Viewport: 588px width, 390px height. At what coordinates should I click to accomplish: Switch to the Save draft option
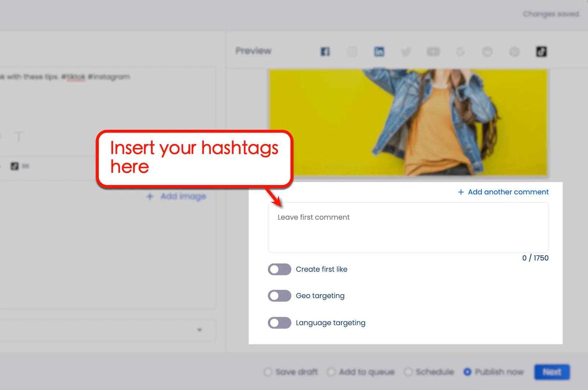tap(268, 372)
